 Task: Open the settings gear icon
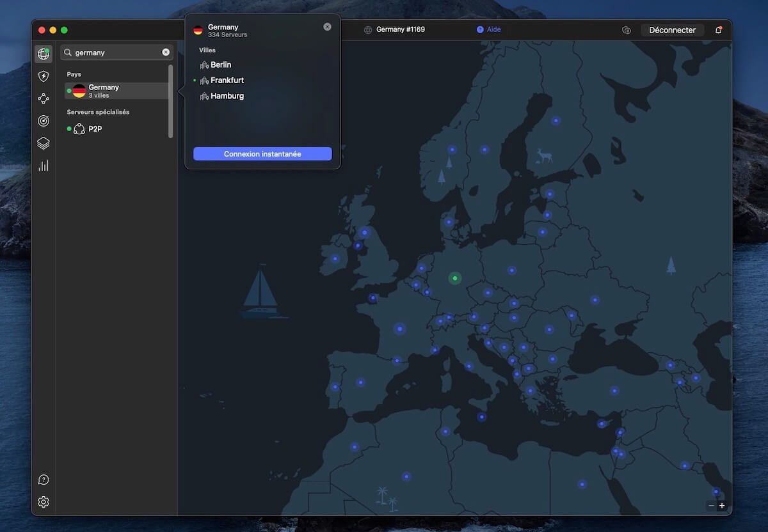pyautogui.click(x=44, y=502)
